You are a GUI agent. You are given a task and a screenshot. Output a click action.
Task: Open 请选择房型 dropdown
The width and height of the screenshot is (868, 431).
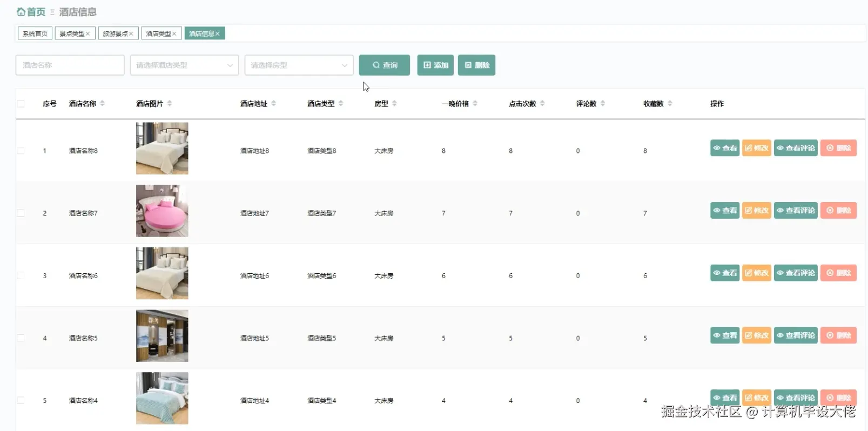[299, 65]
